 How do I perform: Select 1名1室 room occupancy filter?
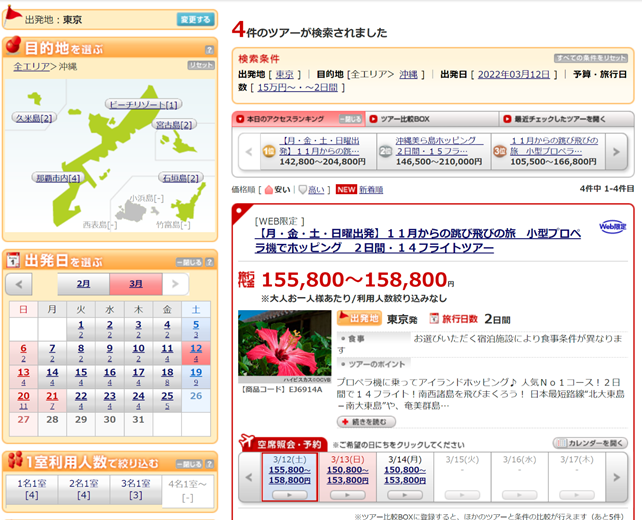pos(30,490)
